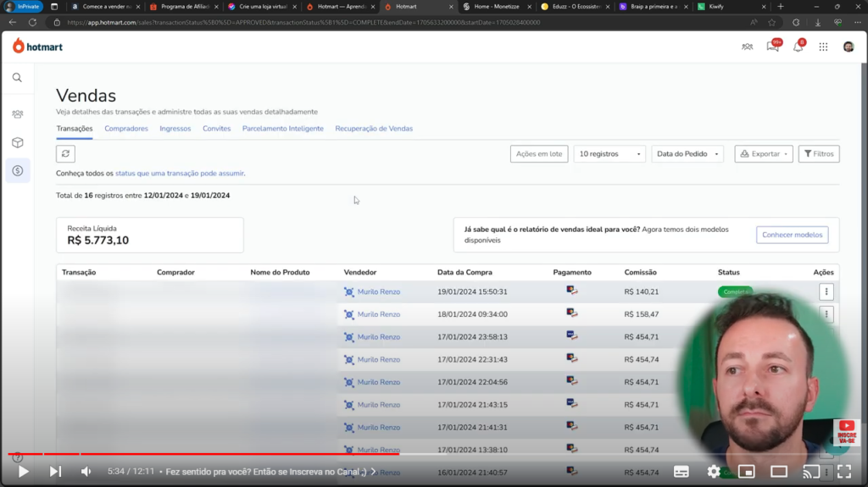Viewport: 868px width, 487px height.
Task: Click the sales dollar icon in sidebar
Action: (x=17, y=171)
